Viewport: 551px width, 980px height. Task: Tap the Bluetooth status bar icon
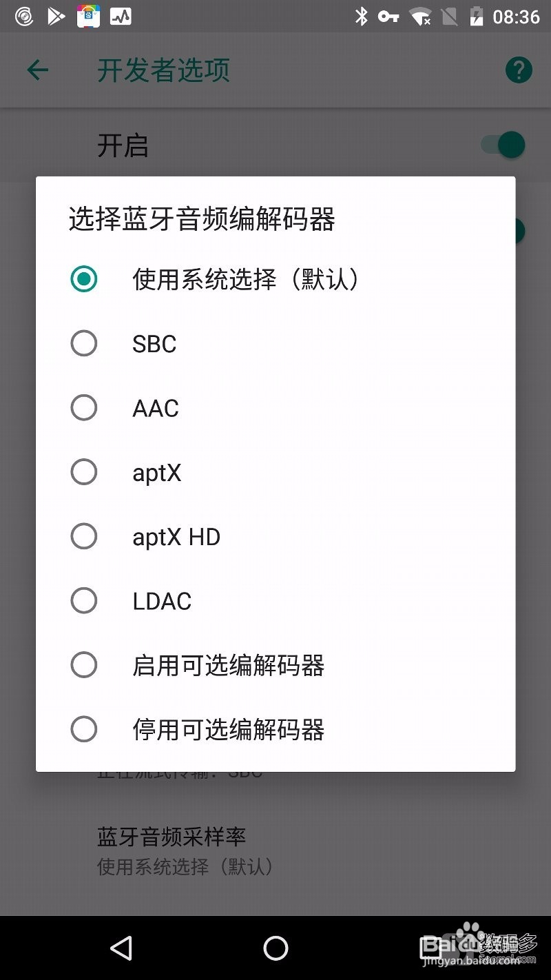pos(362,17)
